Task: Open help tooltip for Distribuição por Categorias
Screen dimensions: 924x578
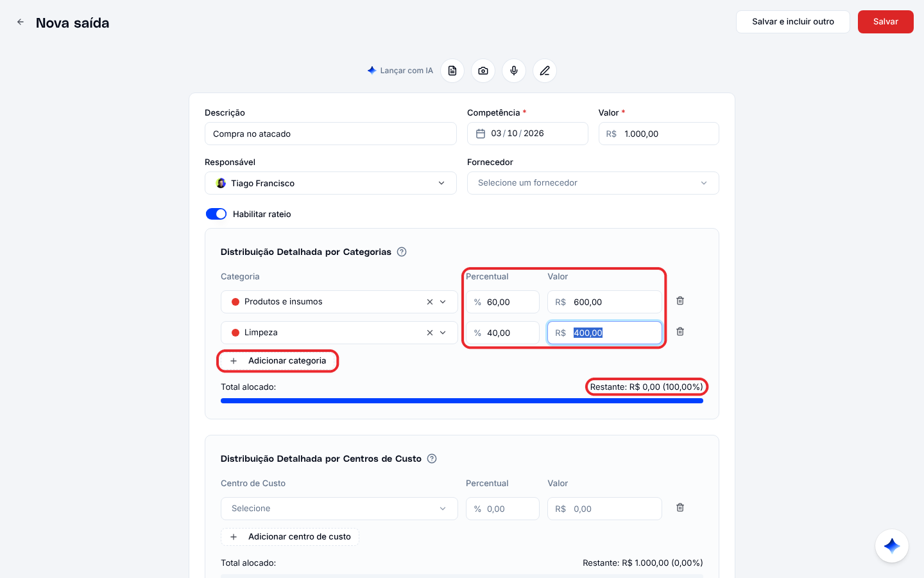Action: (402, 252)
